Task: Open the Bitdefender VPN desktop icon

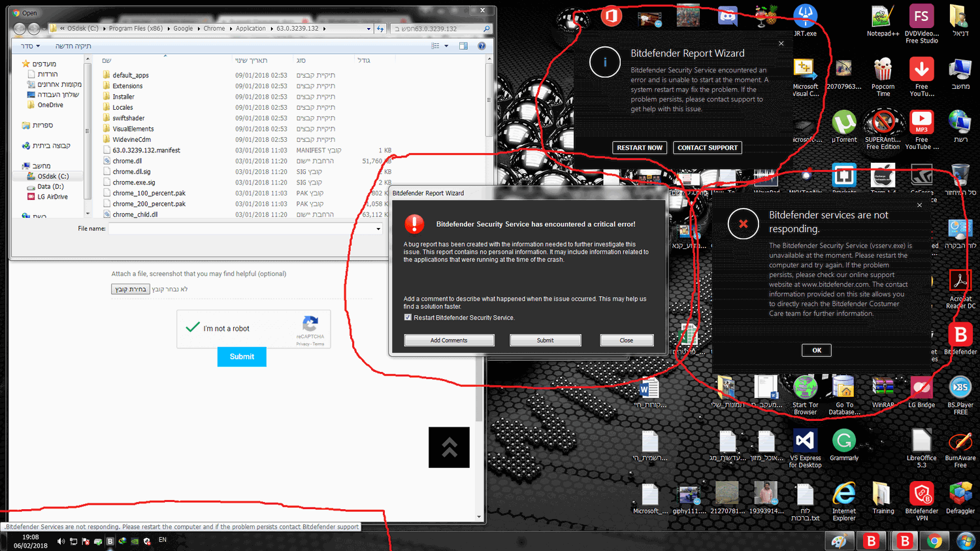Action: pyautogui.click(x=921, y=501)
